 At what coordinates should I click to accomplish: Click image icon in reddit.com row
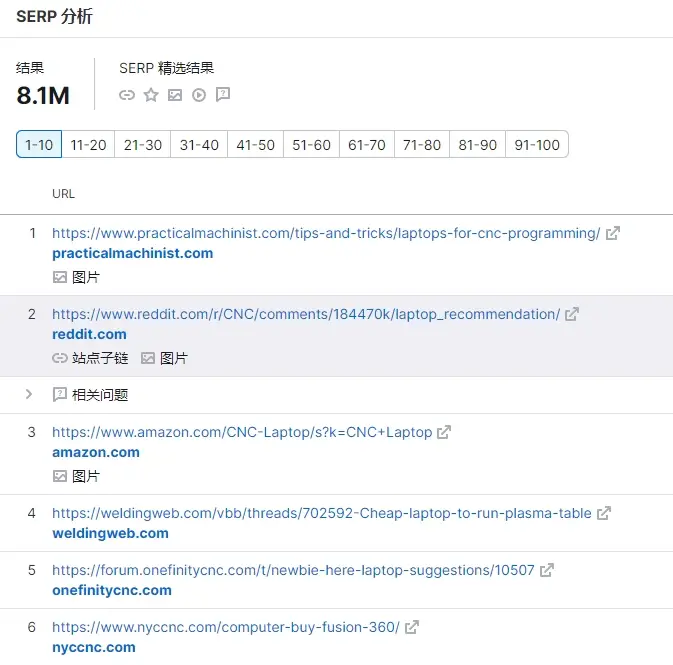[148, 358]
